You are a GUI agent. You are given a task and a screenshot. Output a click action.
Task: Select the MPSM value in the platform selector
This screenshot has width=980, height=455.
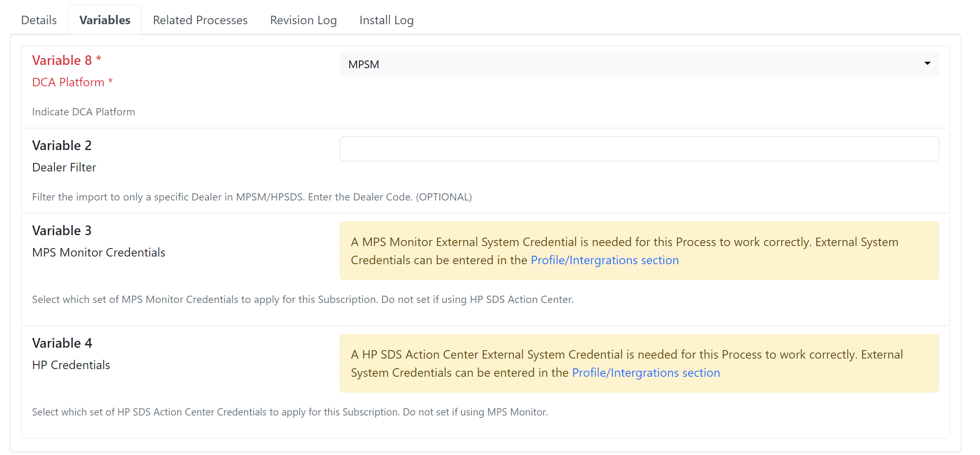tap(363, 64)
